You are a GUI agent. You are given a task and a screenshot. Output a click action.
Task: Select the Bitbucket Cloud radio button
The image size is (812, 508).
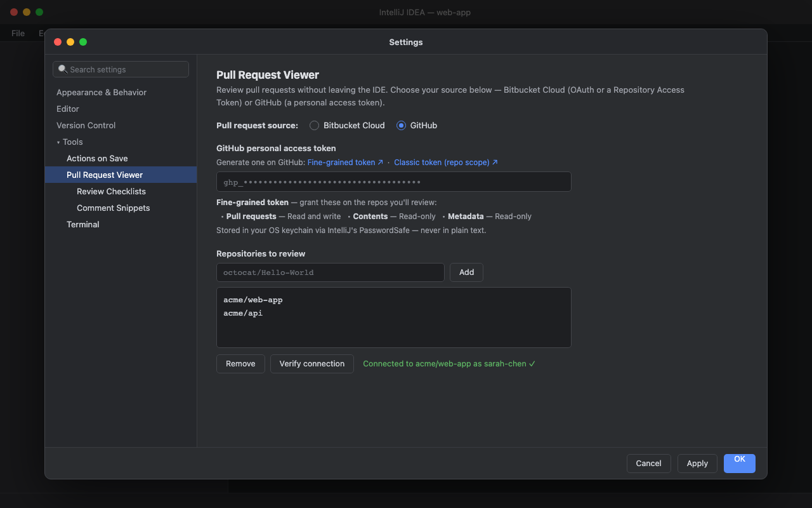pos(314,126)
